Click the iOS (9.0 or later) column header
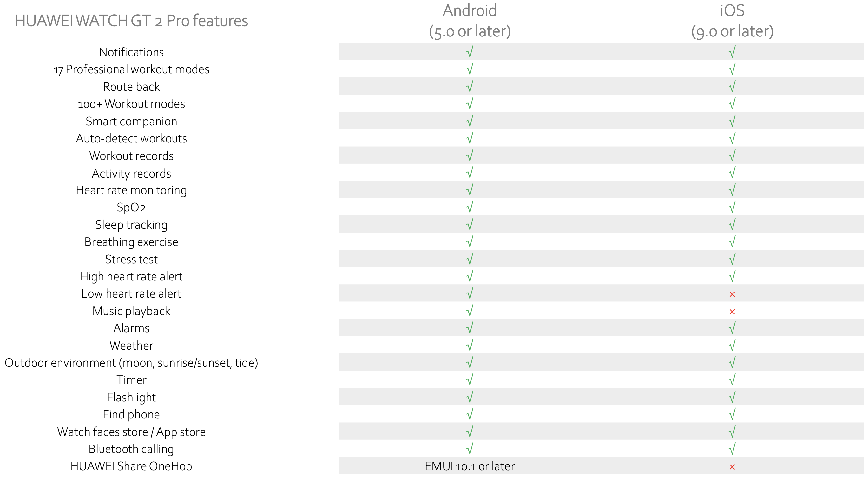This screenshot has width=868, height=481. click(x=732, y=21)
